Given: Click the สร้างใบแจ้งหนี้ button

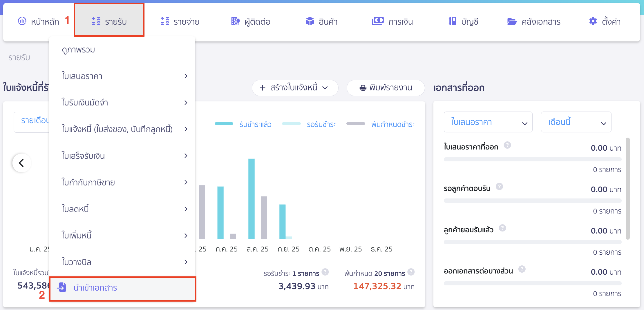Looking at the screenshot, I should tap(295, 88).
